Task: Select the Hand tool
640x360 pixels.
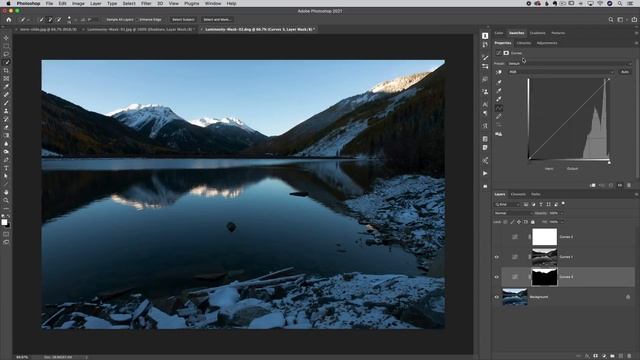Action: (x=6, y=192)
